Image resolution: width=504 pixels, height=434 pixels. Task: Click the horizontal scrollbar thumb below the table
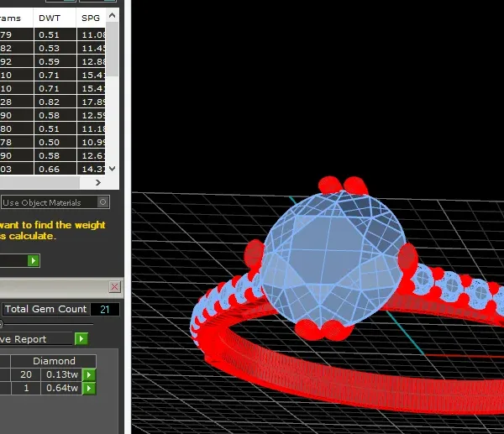click(x=39, y=182)
